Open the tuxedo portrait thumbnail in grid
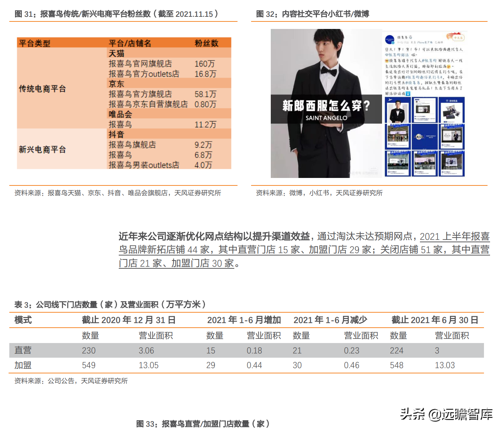 pyautogui.click(x=398, y=110)
